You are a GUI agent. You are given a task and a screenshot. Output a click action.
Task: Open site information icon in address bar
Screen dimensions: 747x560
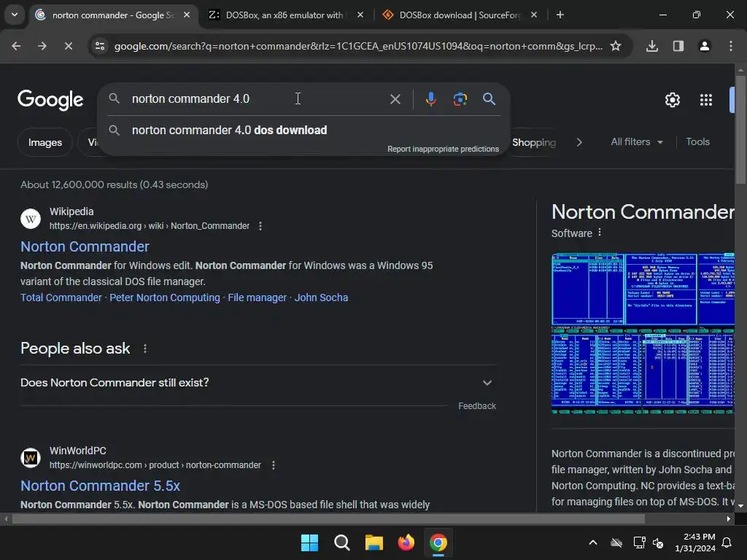[x=100, y=46]
